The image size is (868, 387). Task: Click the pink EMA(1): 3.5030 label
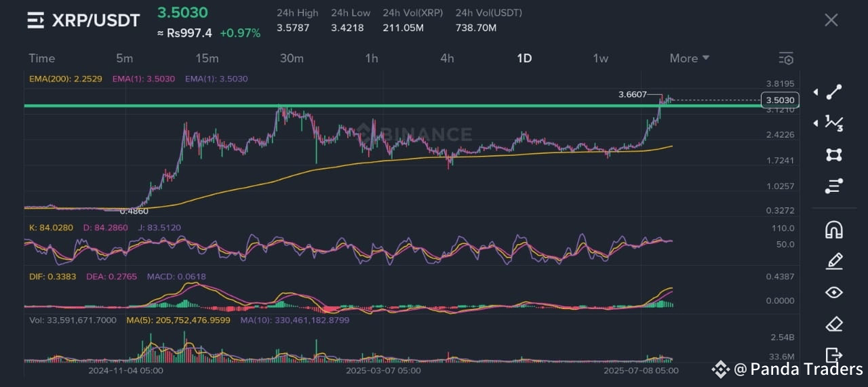tap(144, 79)
